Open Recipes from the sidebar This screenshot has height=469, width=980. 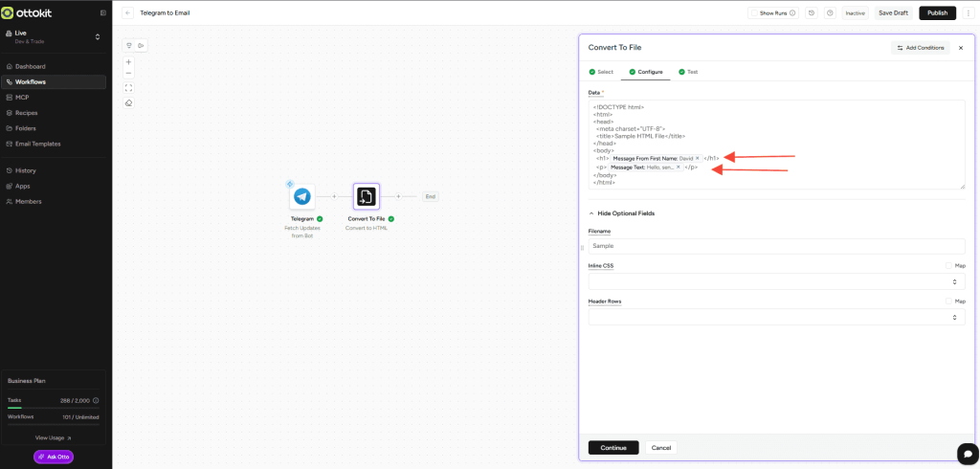27,113
